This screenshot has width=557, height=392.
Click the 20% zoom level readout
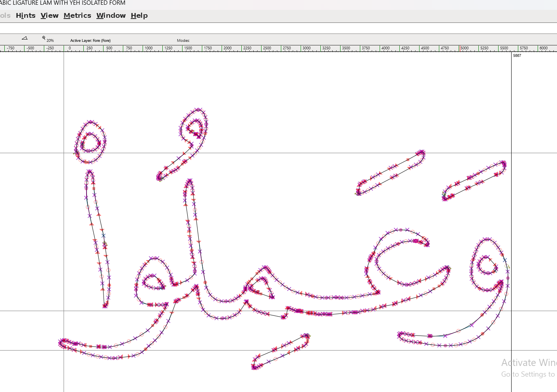click(x=50, y=41)
